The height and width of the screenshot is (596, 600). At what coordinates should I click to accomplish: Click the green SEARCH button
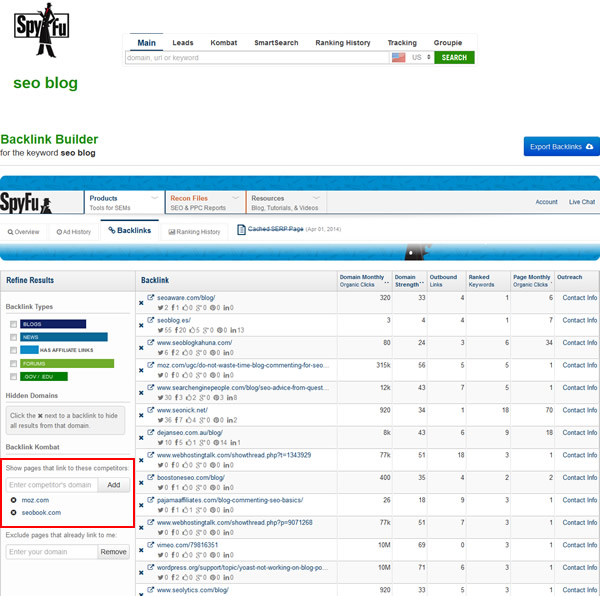(454, 57)
